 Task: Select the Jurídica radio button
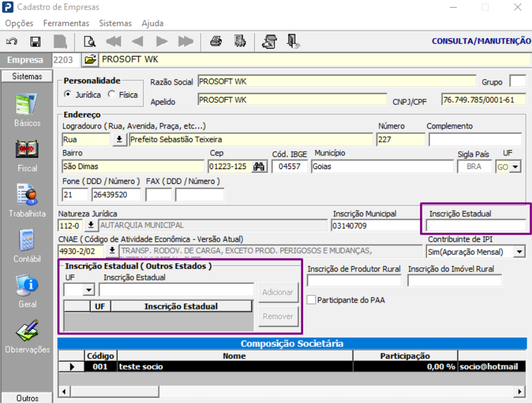pyautogui.click(x=68, y=95)
